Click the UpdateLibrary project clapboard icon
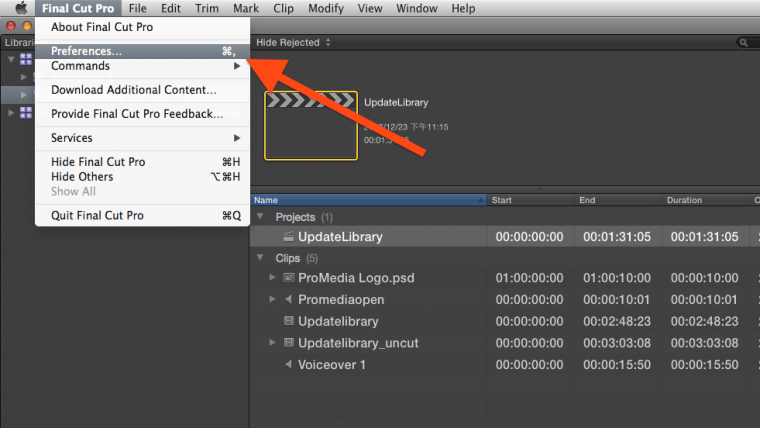Viewport: 760px width, 428px height. [288, 236]
